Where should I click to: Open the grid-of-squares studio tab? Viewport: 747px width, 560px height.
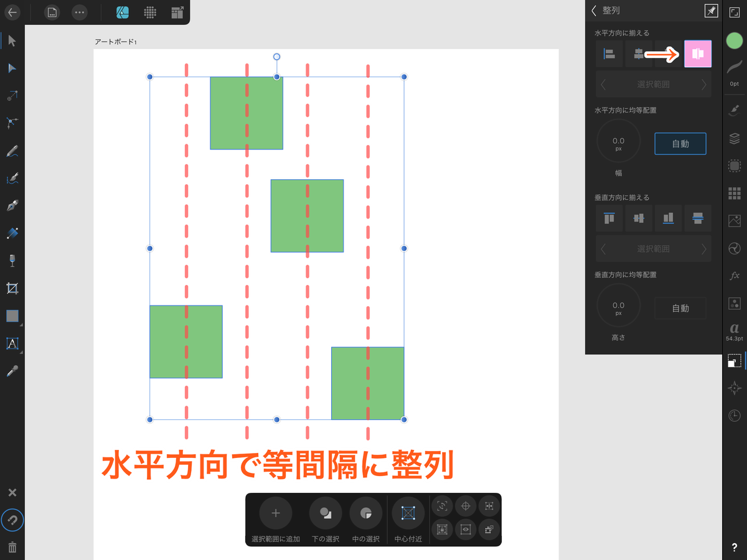pos(735,193)
